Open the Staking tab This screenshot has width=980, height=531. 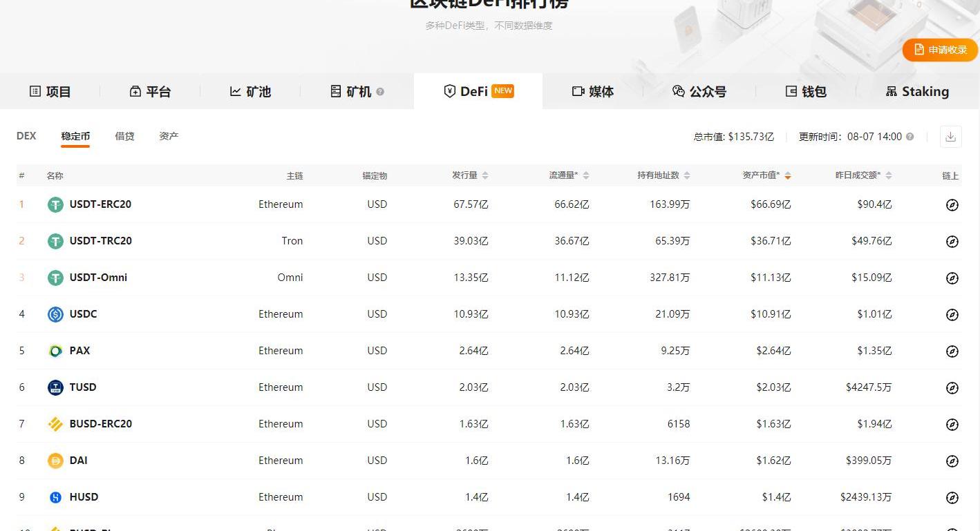coord(917,91)
